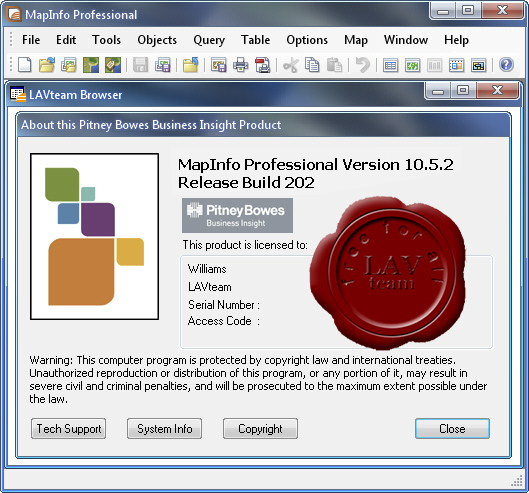Click the New Table icon in toolbar
Image resolution: width=529 pixels, height=493 pixels.
(x=25, y=65)
